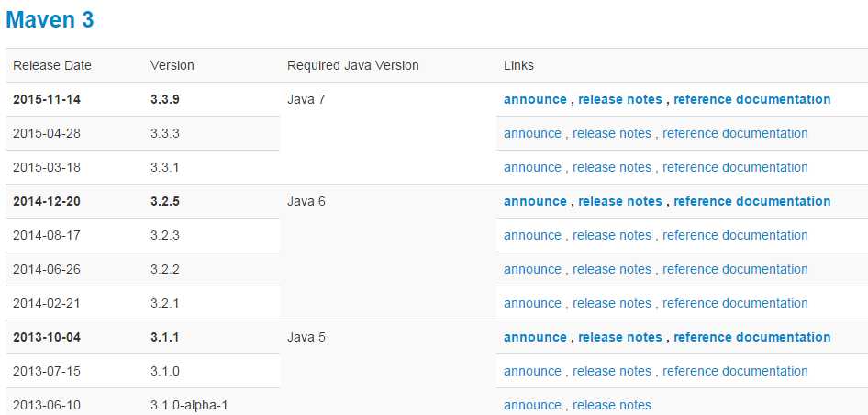This screenshot has height=415, width=868.
Task: Open release notes for version 3.3.9
Action: (x=620, y=99)
